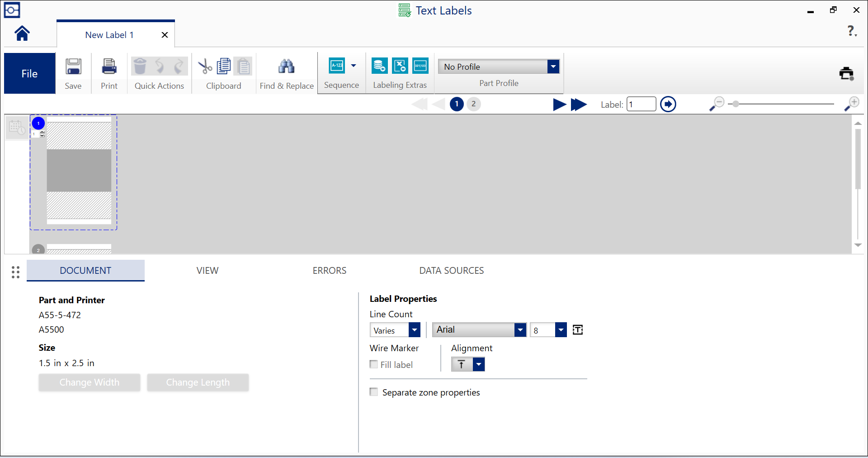Select the Copy icon in Clipboard
Screen dimensions: 868x458
click(224, 67)
